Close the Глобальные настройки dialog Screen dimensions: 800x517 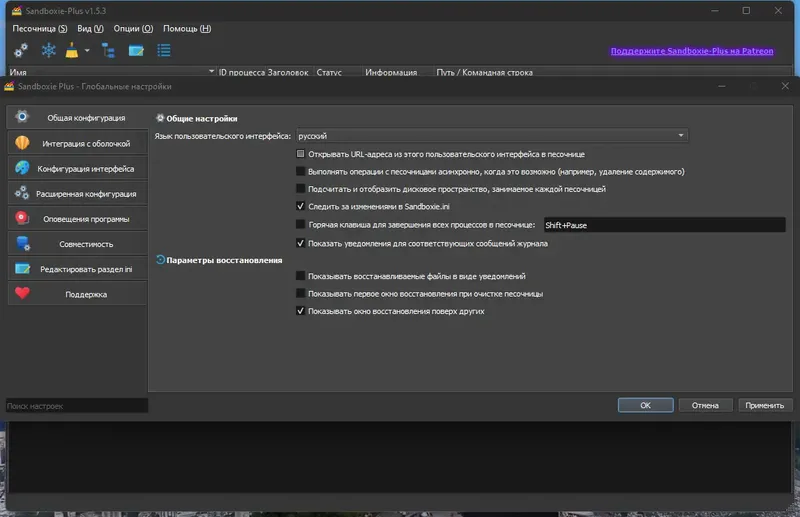coord(785,86)
